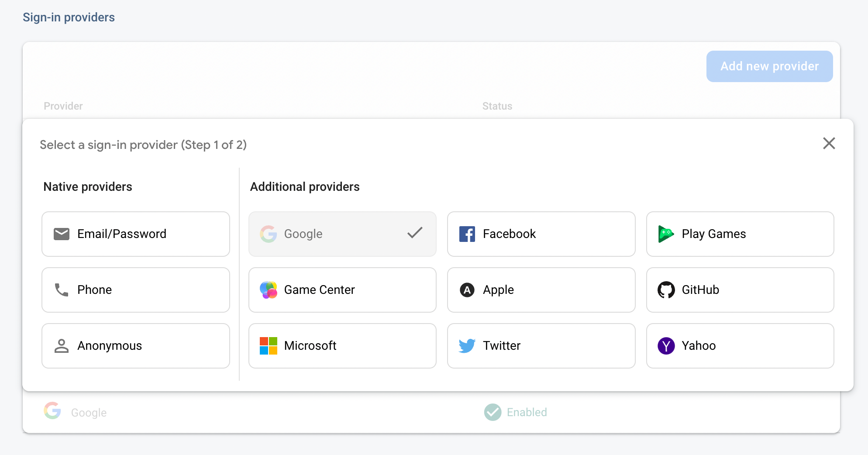Click the Google label in provider table
The width and height of the screenshot is (868, 455).
[x=89, y=413]
